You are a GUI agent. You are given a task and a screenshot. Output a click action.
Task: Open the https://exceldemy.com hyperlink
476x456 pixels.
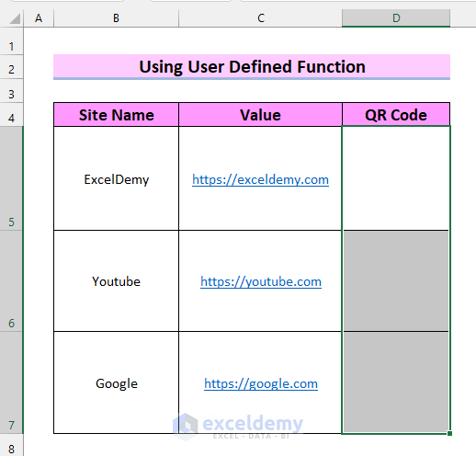(x=260, y=179)
